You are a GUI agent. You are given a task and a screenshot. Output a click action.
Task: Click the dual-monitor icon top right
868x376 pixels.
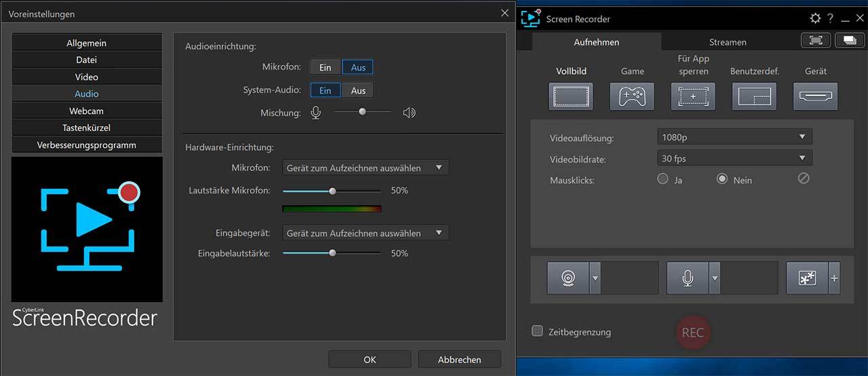pyautogui.click(x=849, y=41)
